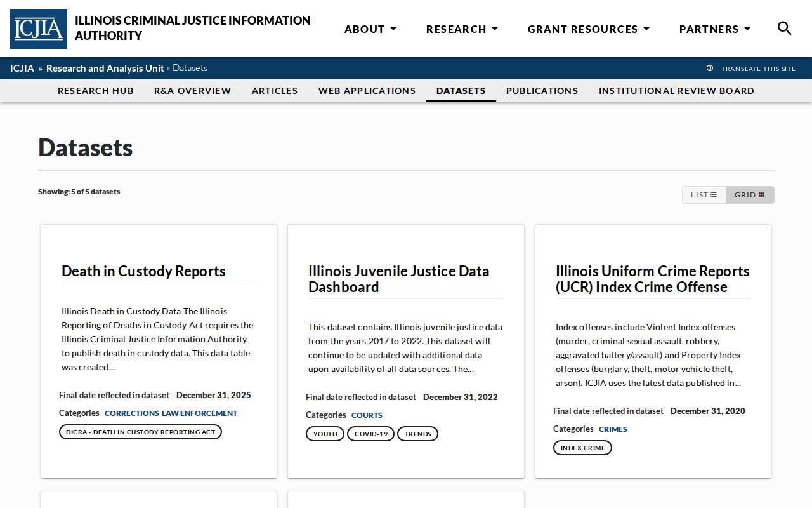This screenshot has width=812, height=508.
Task: Open Death in Custody Reports dataset
Action: (143, 271)
